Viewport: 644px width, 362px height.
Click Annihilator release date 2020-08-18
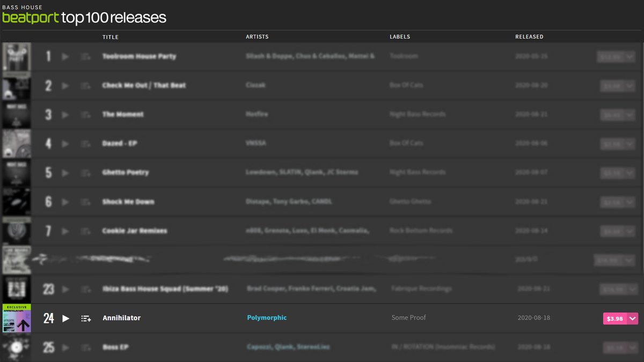[534, 318]
